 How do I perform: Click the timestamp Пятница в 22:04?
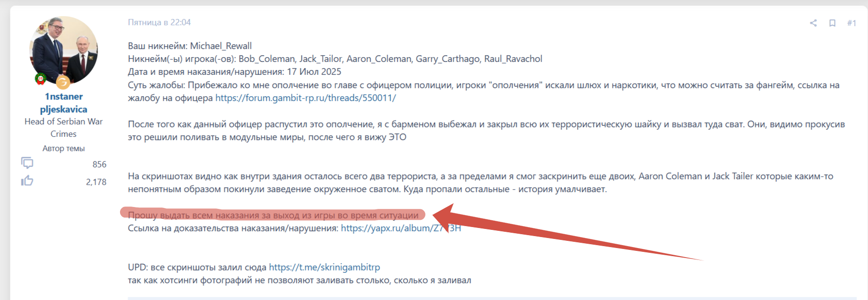pos(159,22)
